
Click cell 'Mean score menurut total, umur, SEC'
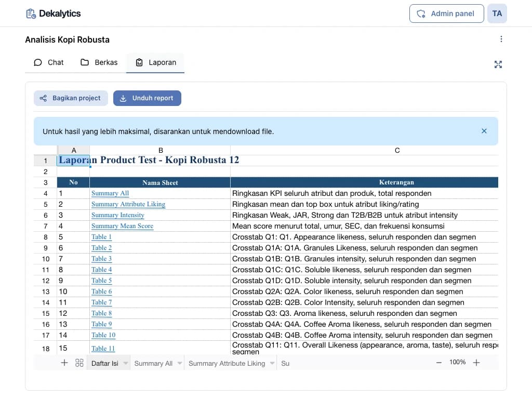(x=364, y=225)
